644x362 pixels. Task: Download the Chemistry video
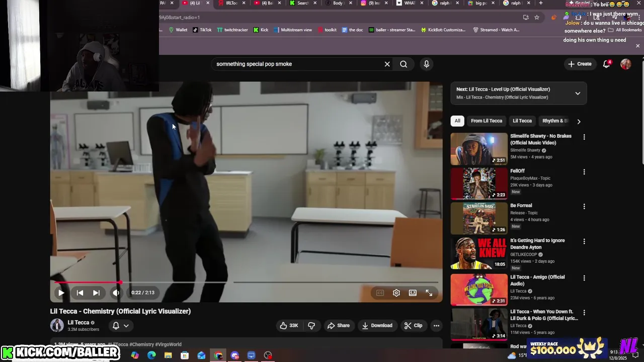click(377, 326)
